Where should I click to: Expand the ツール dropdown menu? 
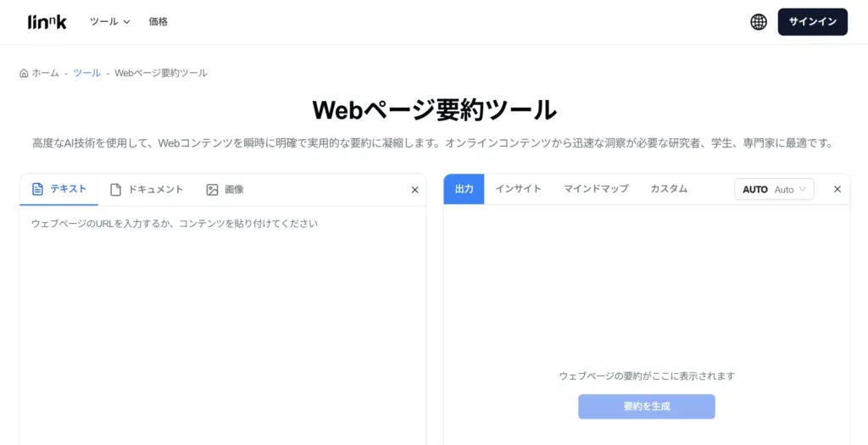click(x=109, y=22)
